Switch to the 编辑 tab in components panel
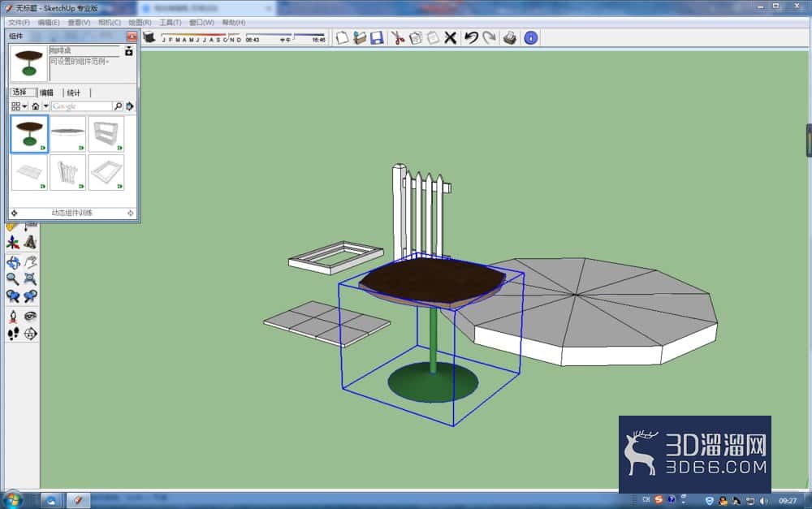Screen dimensions: 812x509 coord(46,93)
